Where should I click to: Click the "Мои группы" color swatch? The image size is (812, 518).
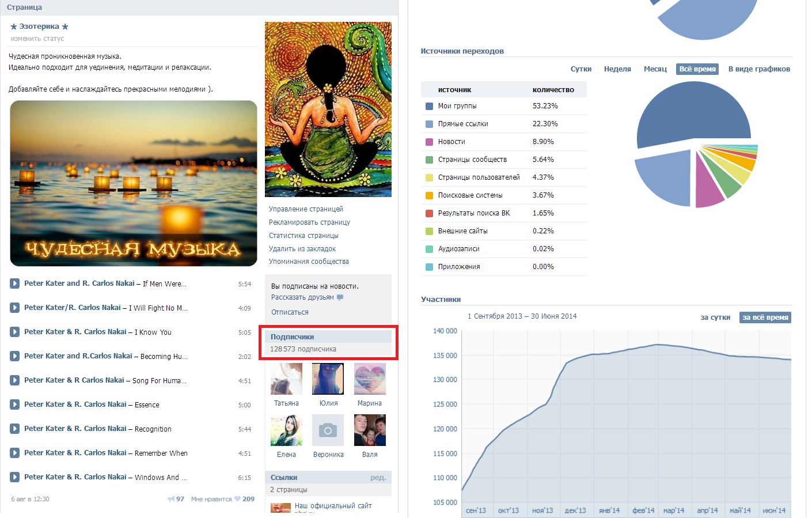[429, 106]
